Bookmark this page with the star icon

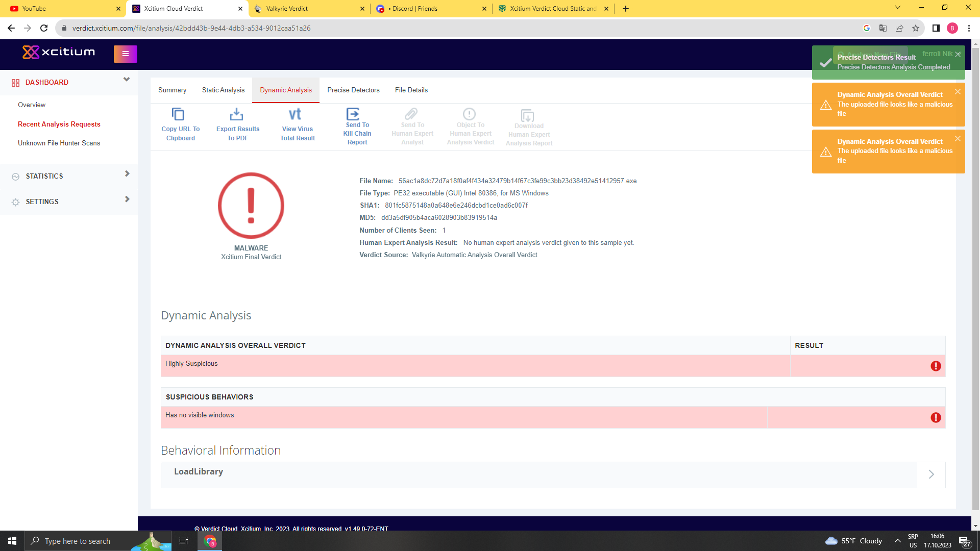(x=916, y=28)
